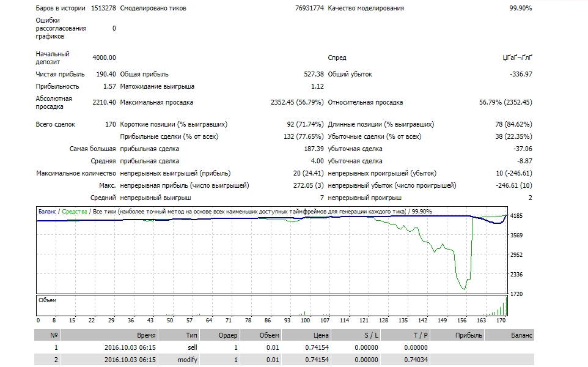Click long positions value 78 (84.62%)
Viewport: 588px width, 367px height.
514,125
